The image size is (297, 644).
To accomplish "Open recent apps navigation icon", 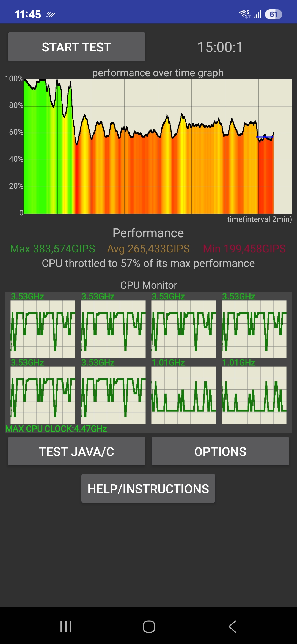I will coord(66,627).
